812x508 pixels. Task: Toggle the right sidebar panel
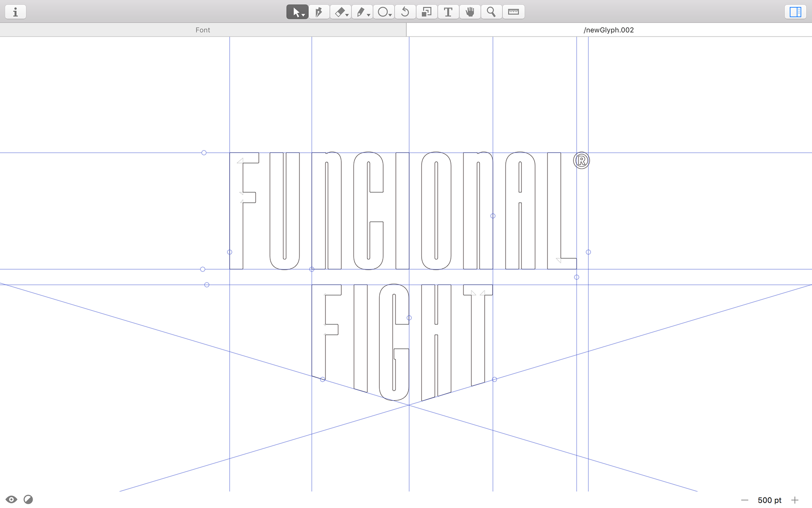coord(796,12)
